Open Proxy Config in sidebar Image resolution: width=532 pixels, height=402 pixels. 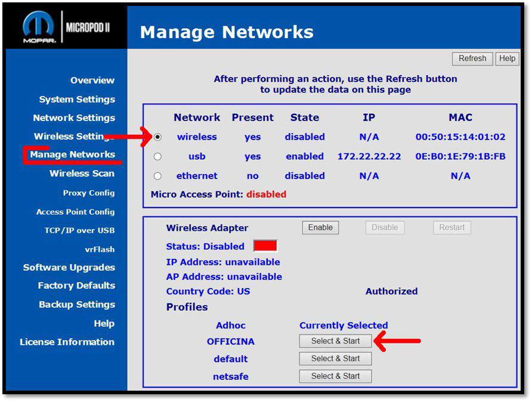88,193
